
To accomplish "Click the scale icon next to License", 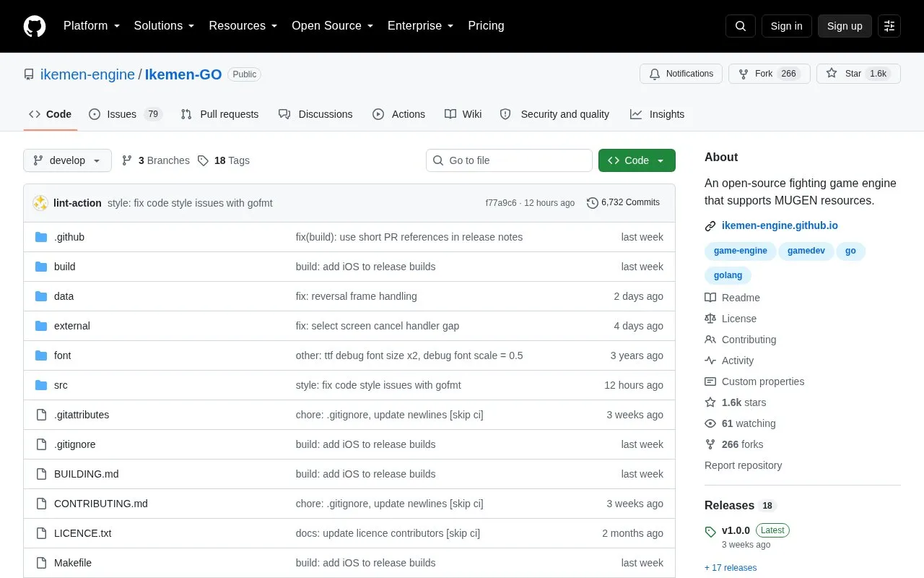I will tap(710, 319).
